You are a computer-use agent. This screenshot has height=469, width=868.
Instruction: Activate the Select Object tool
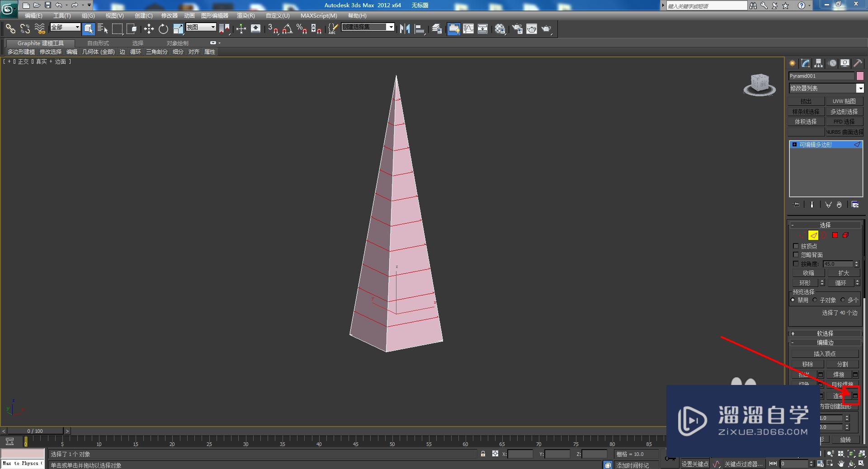[89, 29]
